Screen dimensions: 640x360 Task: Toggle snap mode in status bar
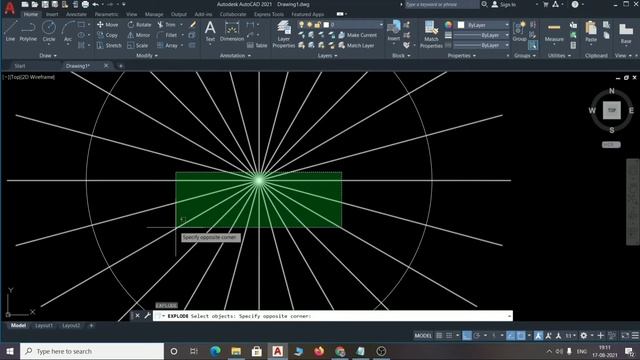click(x=449, y=336)
